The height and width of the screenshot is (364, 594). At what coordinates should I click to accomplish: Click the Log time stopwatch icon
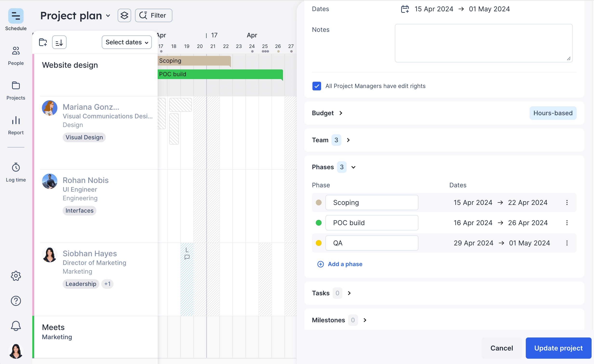point(16,167)
